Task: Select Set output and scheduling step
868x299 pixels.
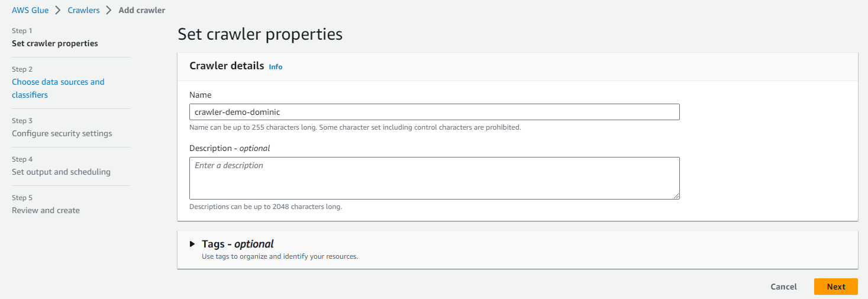Action: 61,172
